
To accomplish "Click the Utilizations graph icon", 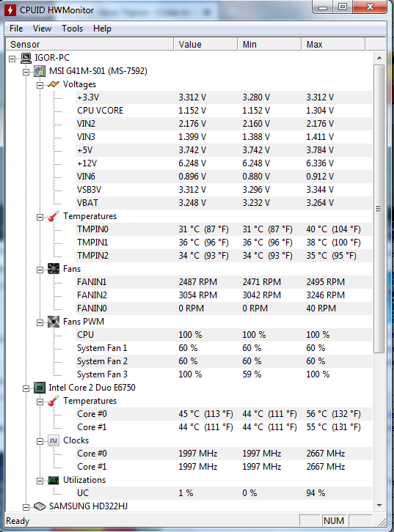I will [x=54, y=480].
